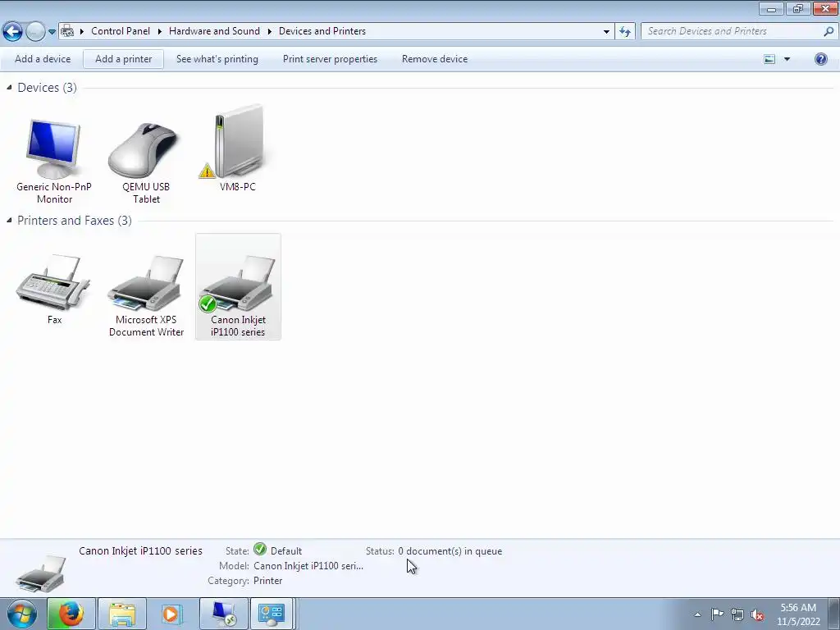Click the details pane printer thumbnail

pos(41,573)
